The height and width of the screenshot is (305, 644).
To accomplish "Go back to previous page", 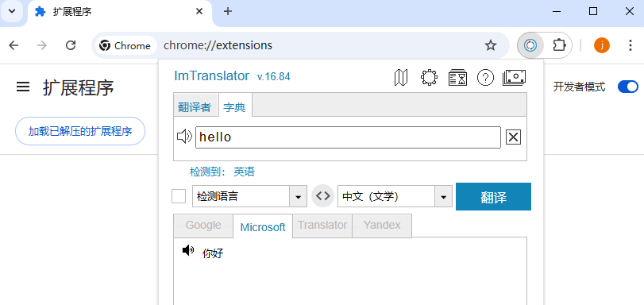I will (14, 45).
